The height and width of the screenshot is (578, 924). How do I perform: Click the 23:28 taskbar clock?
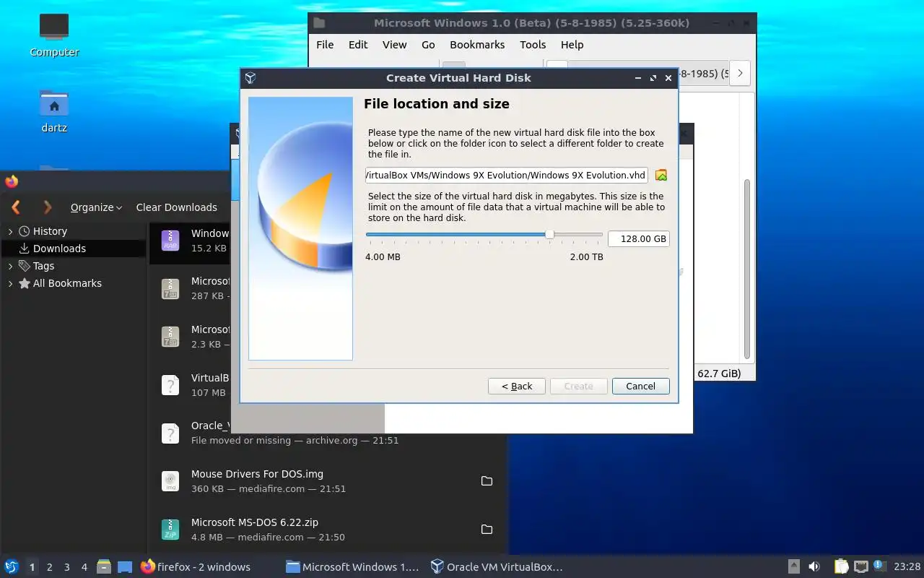[x=907, y=567]
